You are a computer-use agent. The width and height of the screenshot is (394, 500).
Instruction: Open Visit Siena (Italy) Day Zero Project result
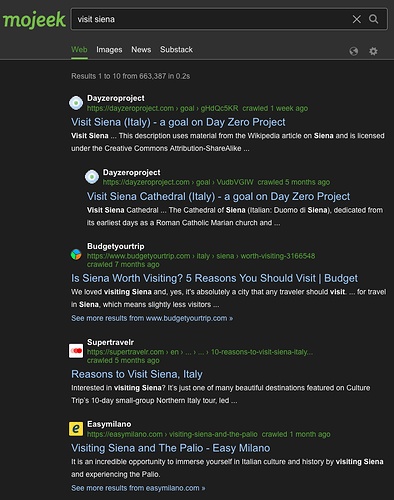pyautogui.click(x=178, y=122)
